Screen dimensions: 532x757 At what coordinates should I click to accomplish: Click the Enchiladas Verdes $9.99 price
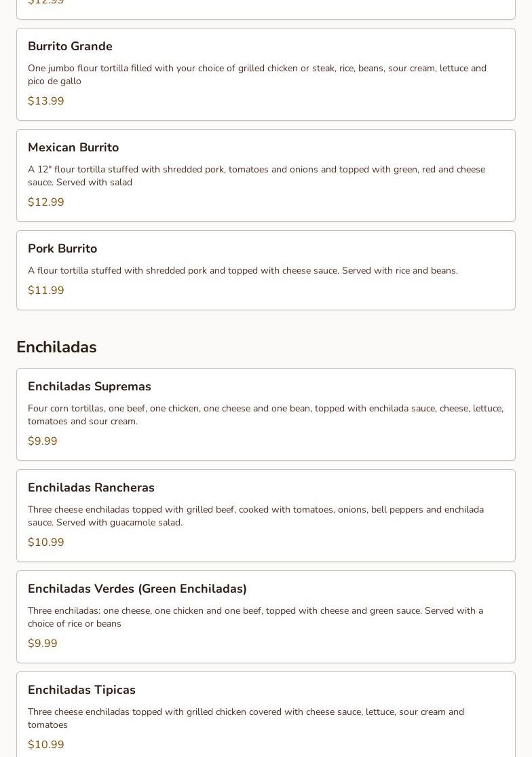tap(43, 644)
